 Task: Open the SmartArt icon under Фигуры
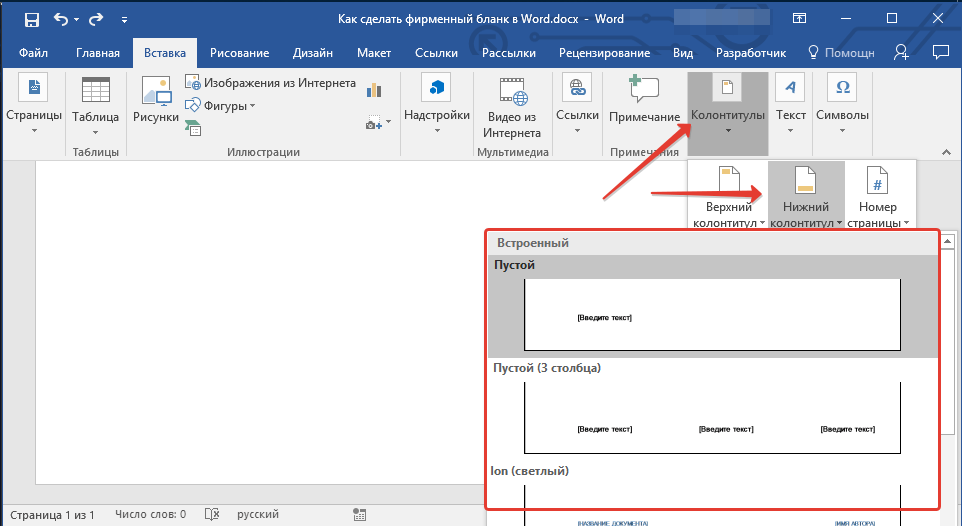point(193,128)
